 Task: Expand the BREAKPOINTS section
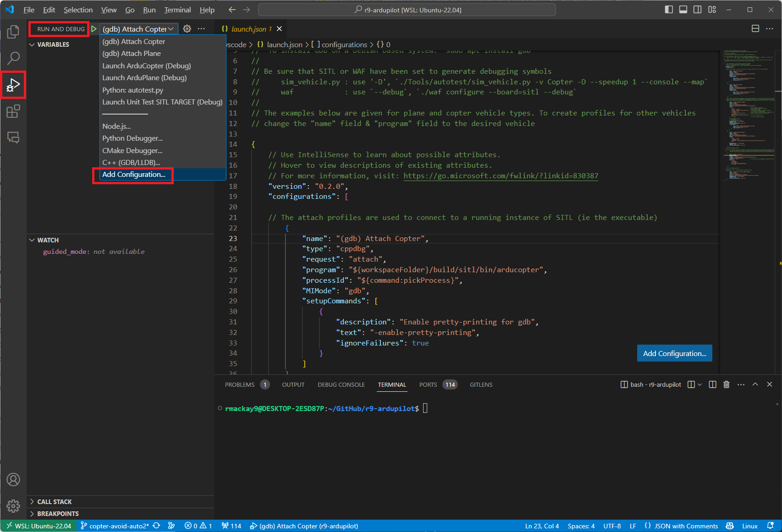(x=58, y=514)
